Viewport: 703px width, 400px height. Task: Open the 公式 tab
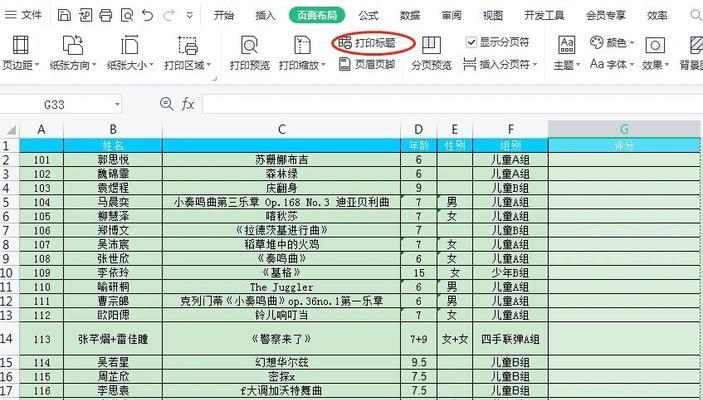tap(368, 15)
